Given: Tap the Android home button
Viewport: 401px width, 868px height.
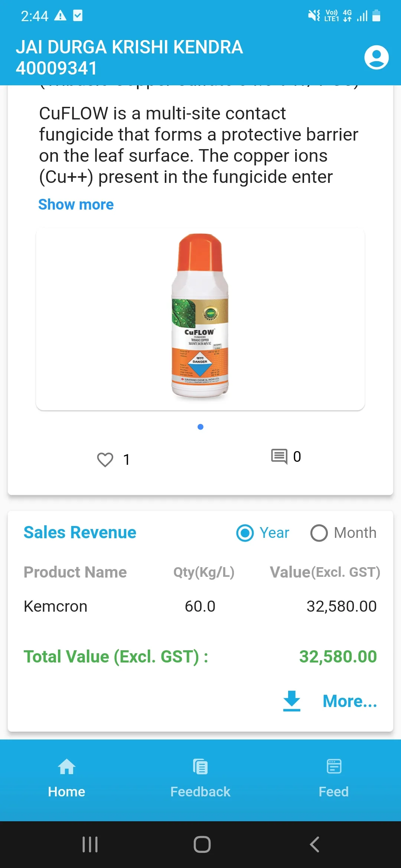Looking at the screenshot, I should click(202, 845).
